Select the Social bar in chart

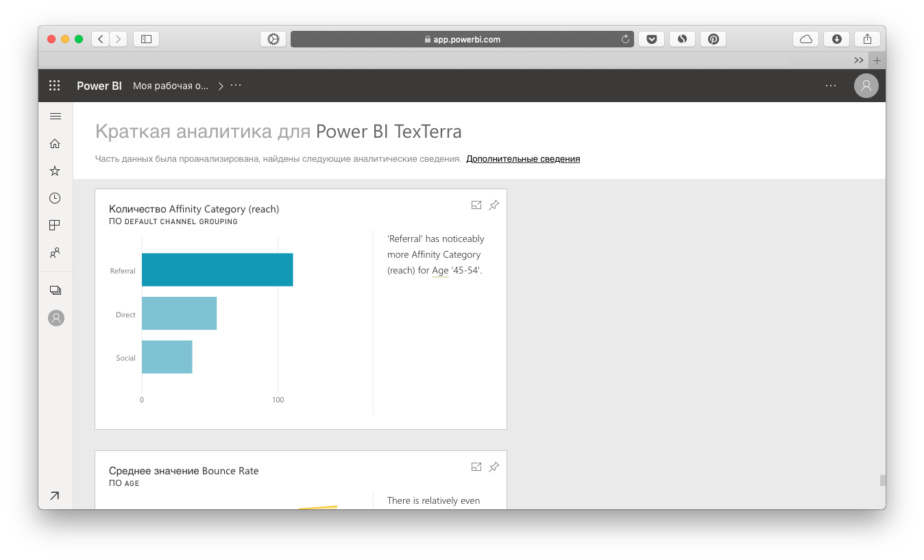pos(167,357)
